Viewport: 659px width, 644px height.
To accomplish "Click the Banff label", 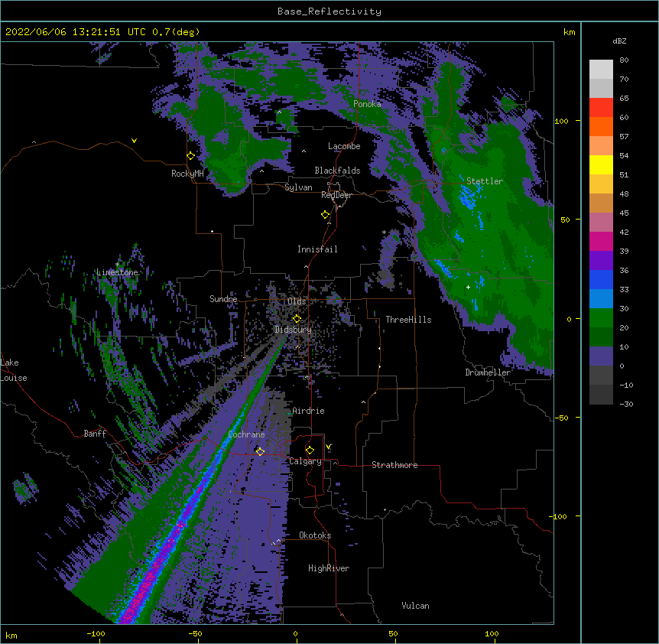I will pos(95,434).
